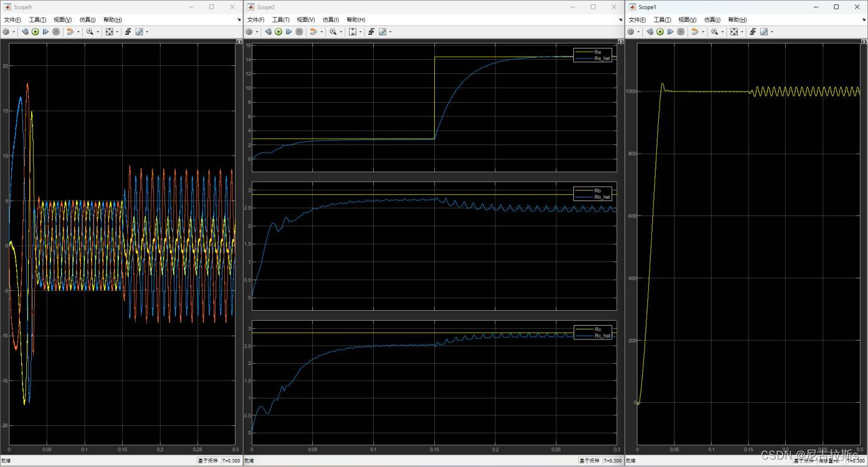Viewport: 868px width, 467px height.
Task: Select Zoom tool in Scope9 toolbar
Action: (x=90, y=32)
